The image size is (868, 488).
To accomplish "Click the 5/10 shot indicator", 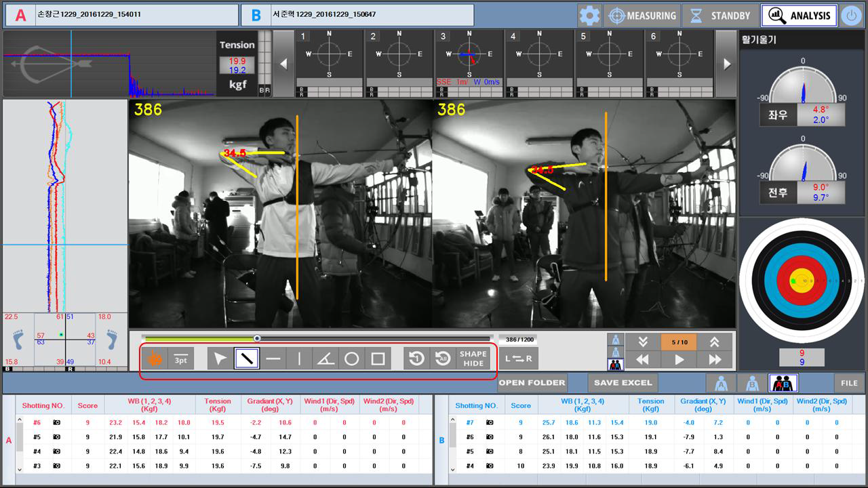I will click(679, 342).
